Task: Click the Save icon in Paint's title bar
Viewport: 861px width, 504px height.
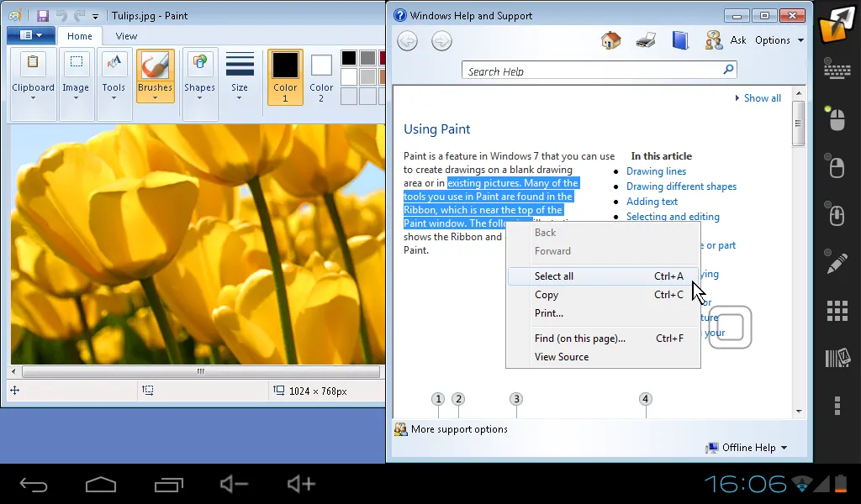Action: (42, 16)
